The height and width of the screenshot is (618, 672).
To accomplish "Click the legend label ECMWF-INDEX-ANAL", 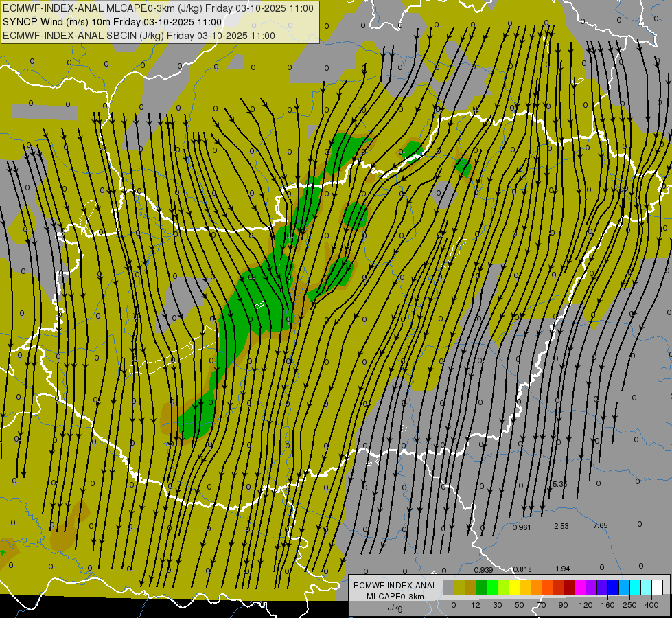I will tap(395, 586).
